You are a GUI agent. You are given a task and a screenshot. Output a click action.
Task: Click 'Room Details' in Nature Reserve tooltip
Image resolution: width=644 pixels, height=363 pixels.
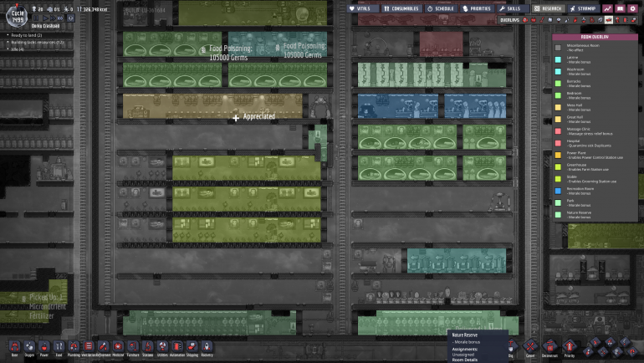coord(465,360)
